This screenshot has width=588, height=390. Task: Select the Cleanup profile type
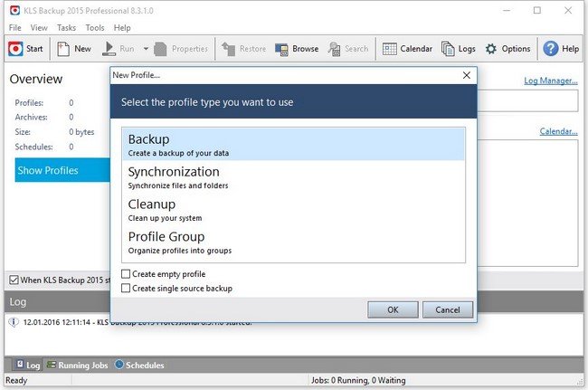tap(293, 210)
